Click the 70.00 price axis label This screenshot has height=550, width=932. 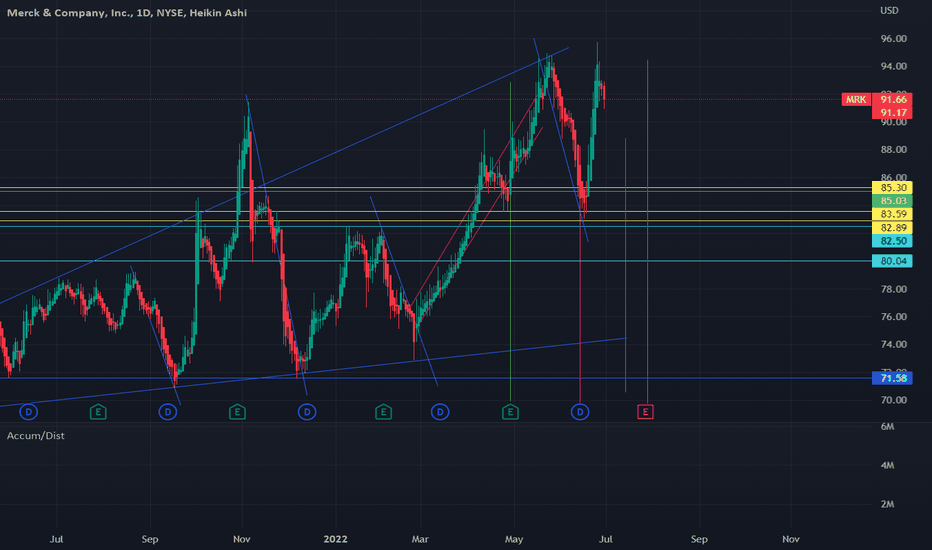point(893,400)
